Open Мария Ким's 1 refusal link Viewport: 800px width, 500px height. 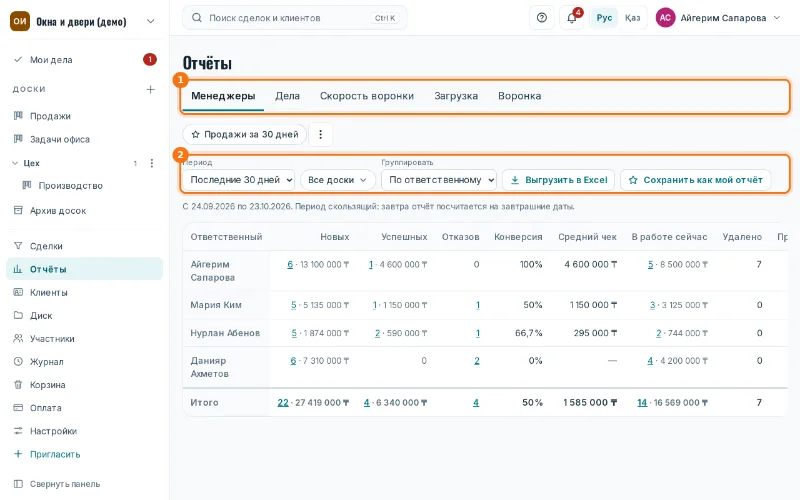pyautogui.click(x=478, y=305)
